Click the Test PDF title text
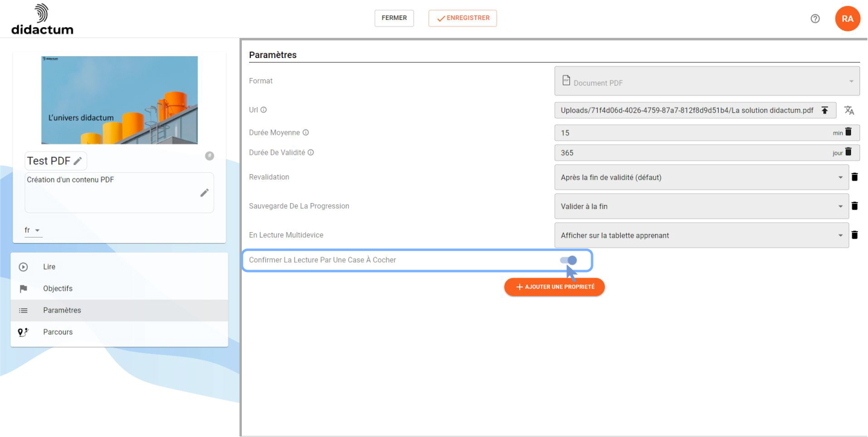The width and height of the screenshot is (868, 437). tap(49, 161)
